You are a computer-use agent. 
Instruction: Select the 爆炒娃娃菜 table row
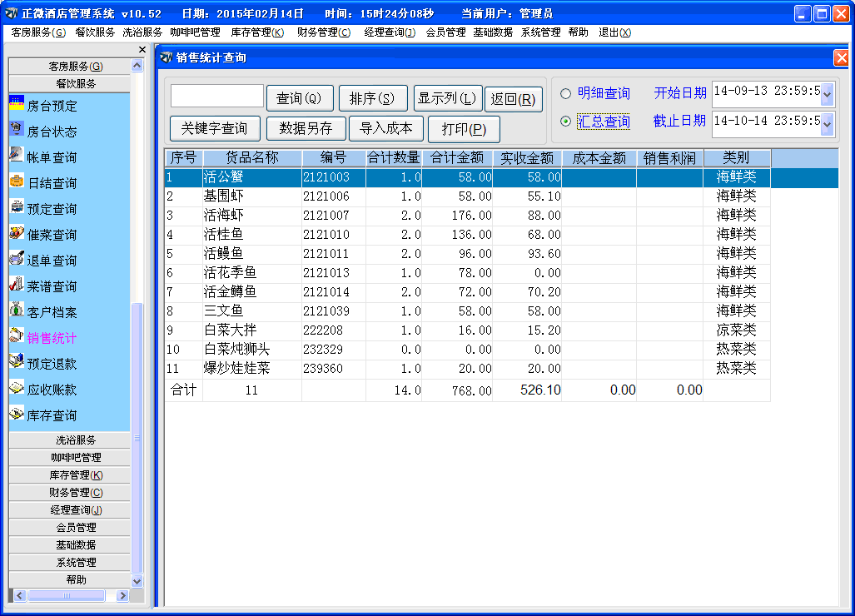[x=467, y=369]
